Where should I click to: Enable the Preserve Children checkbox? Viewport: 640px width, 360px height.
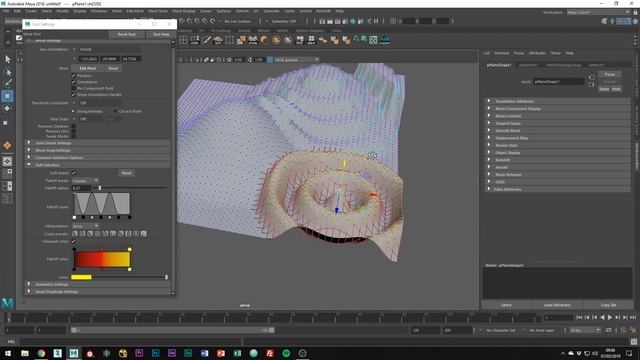point(74,126)
